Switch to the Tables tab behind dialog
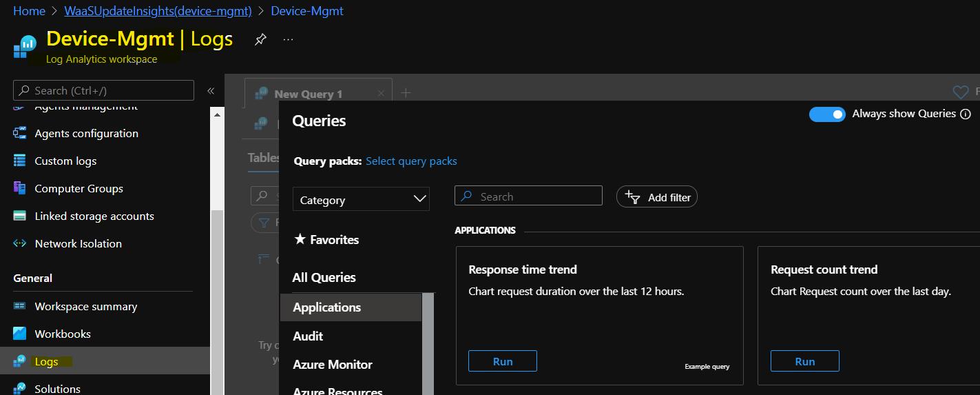Viewport: 980px width, 395px height. pyautogui.click(x=263, y=158)
